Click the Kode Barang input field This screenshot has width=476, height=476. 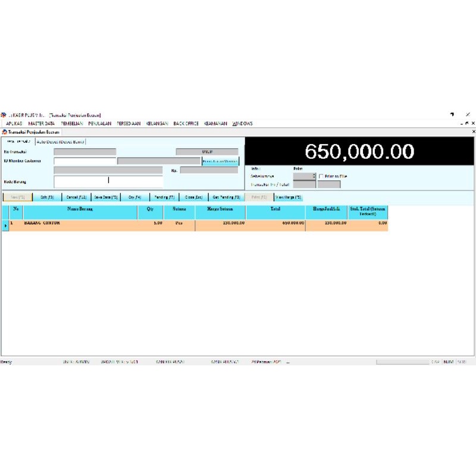point(108,180)
